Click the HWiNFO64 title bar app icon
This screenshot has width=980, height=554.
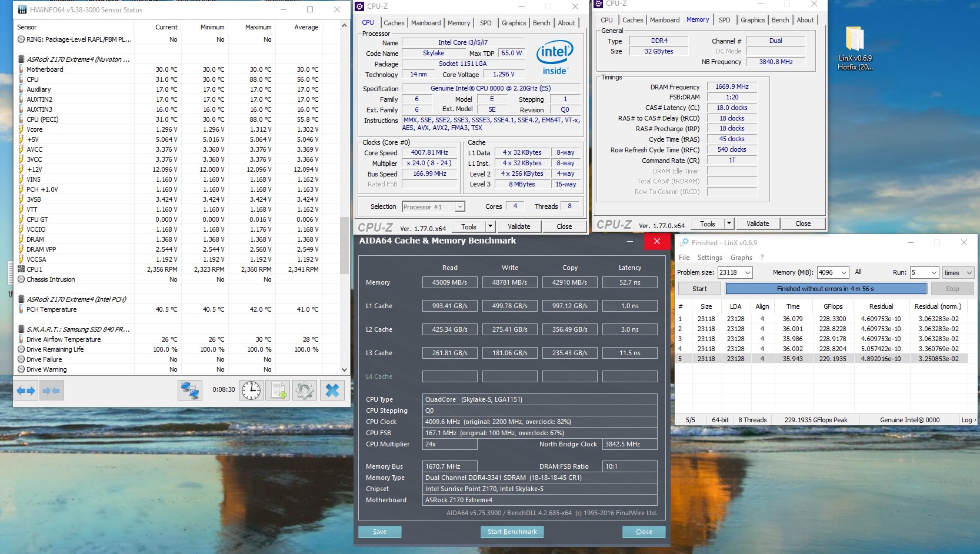pyautogui.click(x=22, y=9)
